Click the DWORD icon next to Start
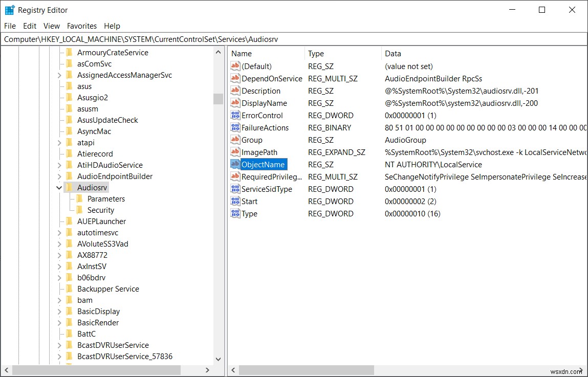 (234, 201)
